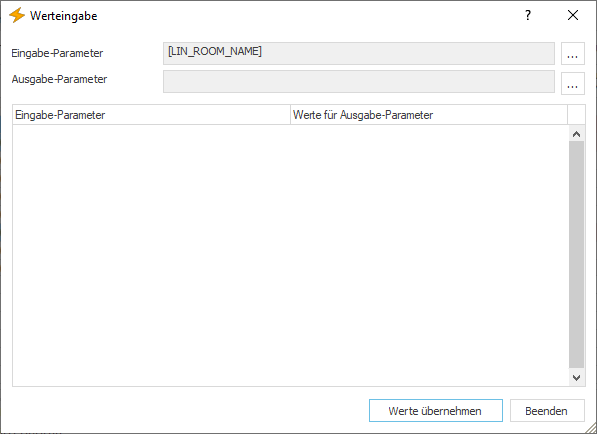Click the Eingabe-Parameter label text
The image size is (597, 434).
(57, 53)
